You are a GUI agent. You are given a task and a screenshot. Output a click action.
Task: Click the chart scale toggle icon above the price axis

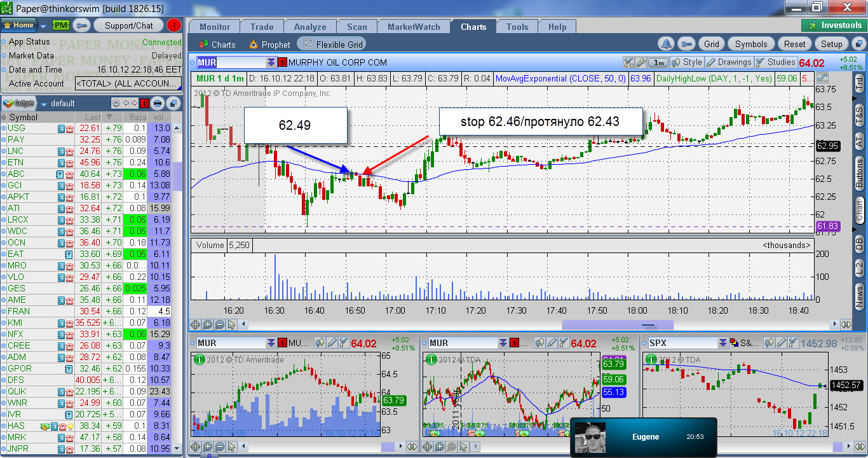pyautogui.click(x=823, y=78)
